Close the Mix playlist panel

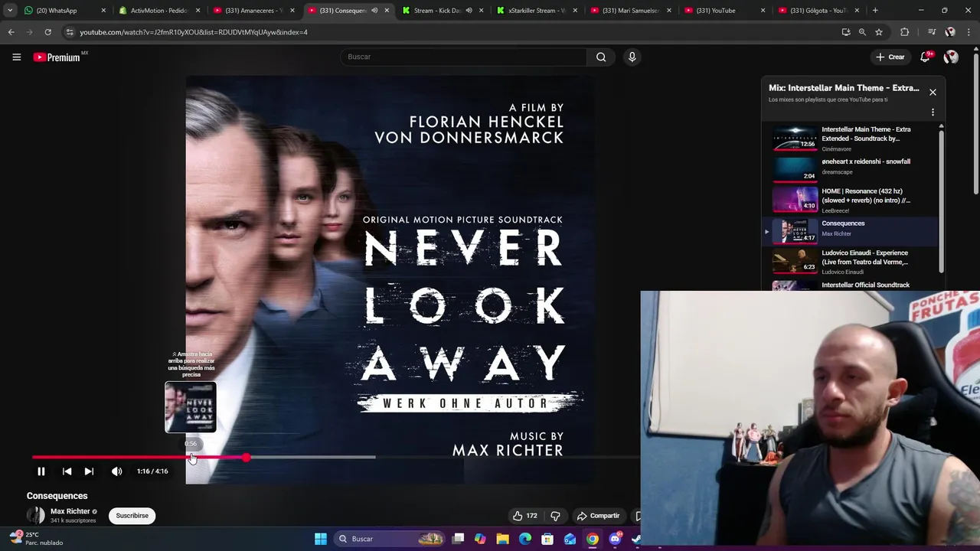(x=933, y=92)
